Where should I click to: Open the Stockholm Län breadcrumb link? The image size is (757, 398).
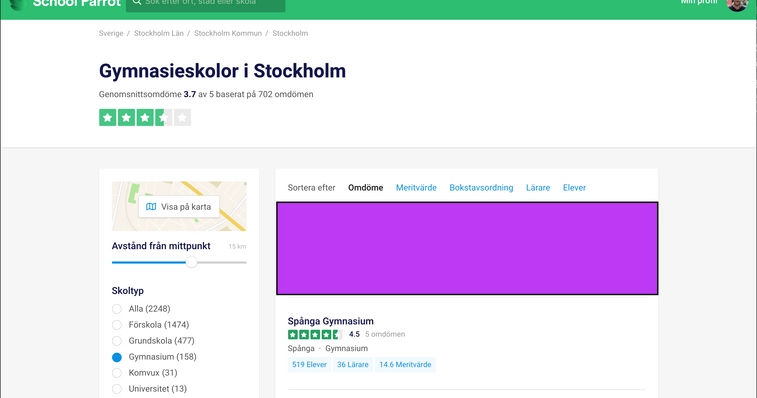(159, 33)
